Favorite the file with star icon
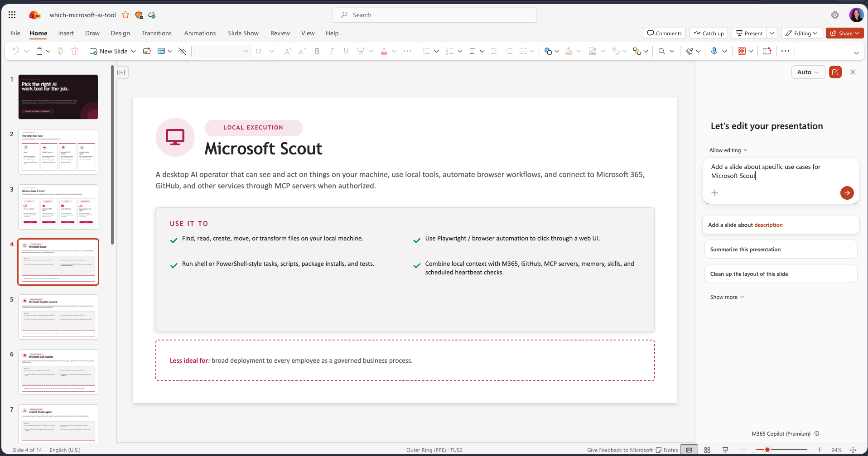The width and height of the screenshot is (868, 456). point(125,15)
